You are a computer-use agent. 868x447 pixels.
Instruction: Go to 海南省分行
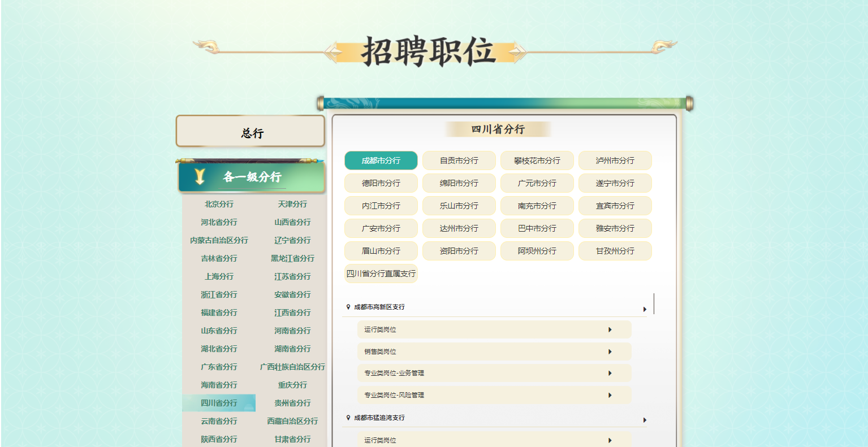pyautogui.click(x=219, y=385)
